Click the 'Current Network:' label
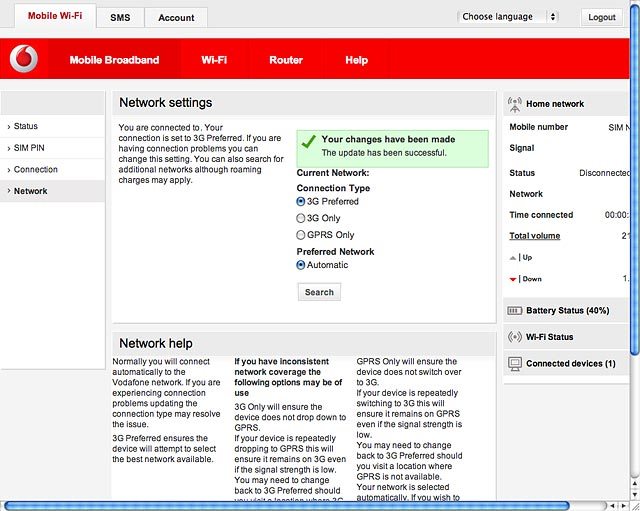The image size is (640, 511). [333, 173]
